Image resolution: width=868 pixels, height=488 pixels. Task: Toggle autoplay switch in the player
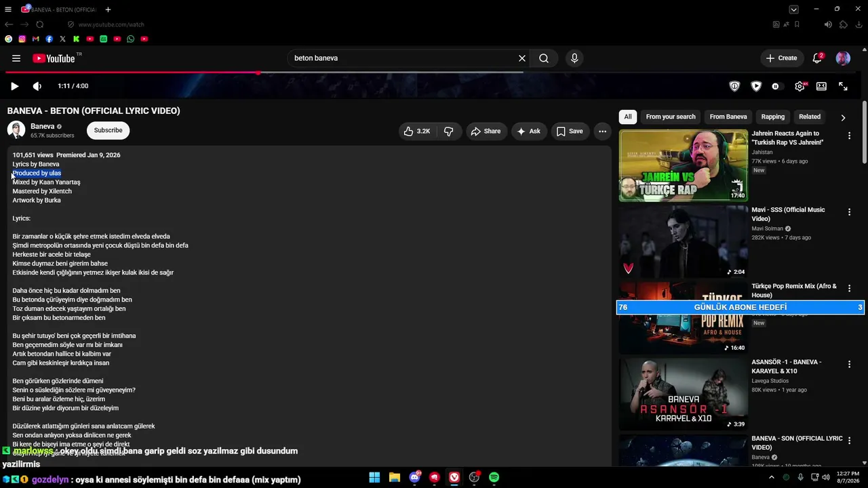point(778,86)
